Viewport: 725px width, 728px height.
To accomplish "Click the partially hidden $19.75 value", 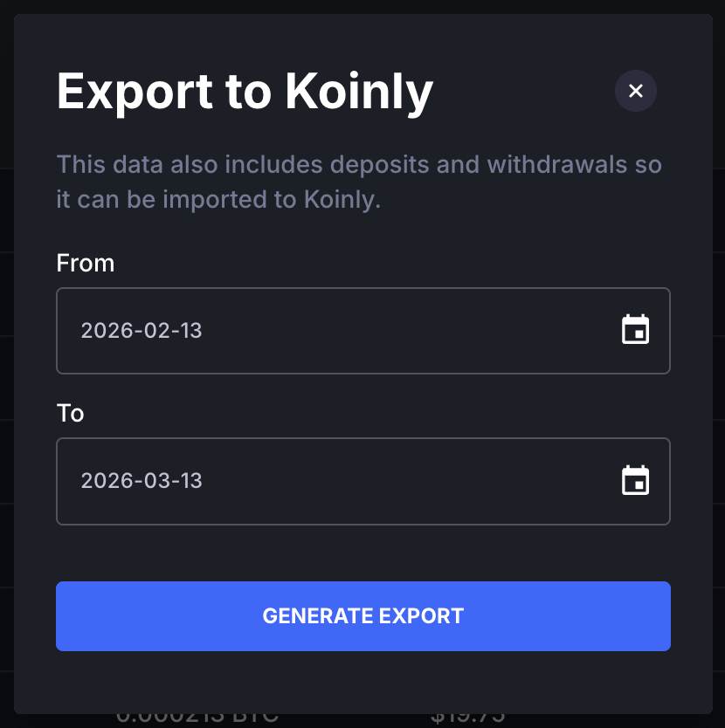I will 468,717.
